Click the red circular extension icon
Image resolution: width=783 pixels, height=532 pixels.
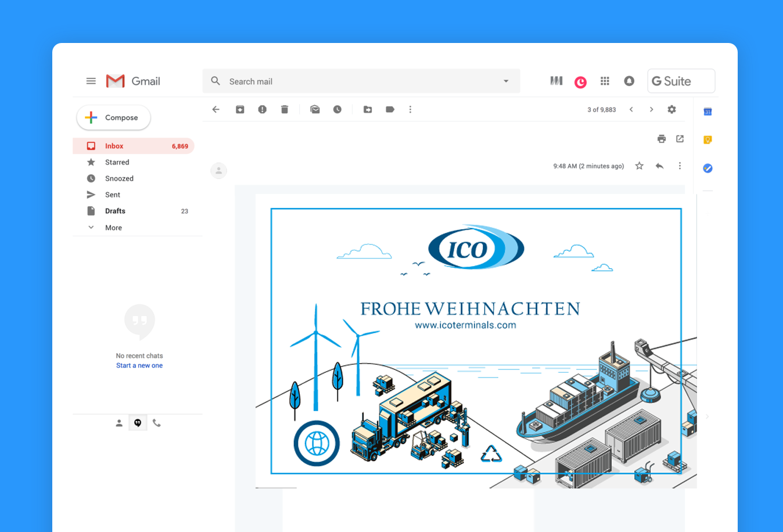pyautogui.click(x=580, y=82)
